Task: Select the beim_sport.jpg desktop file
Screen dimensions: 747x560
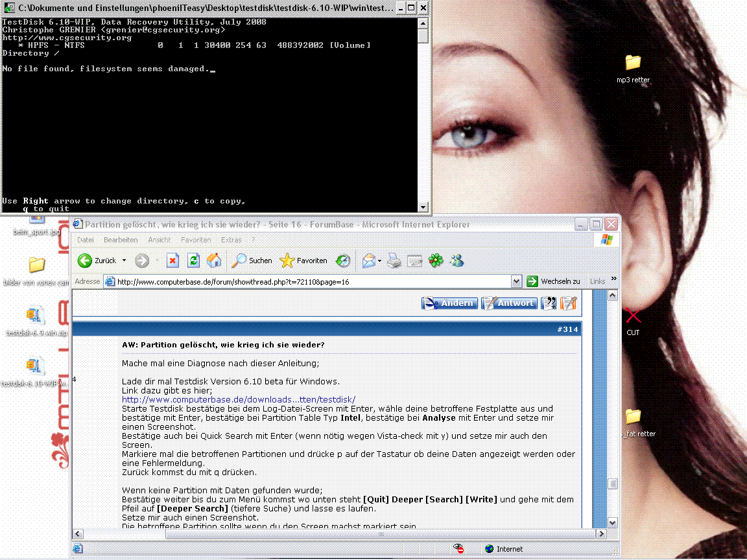Action: (x=36, y=226)
